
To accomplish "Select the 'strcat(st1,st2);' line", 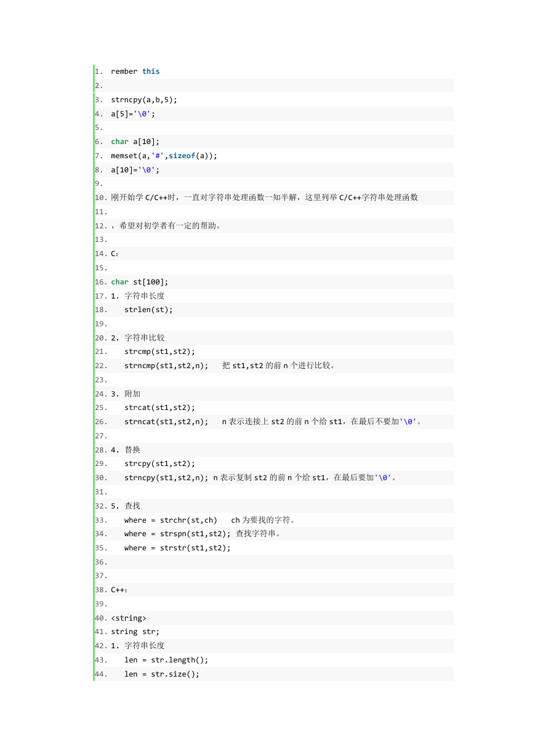I will point(159,408).
